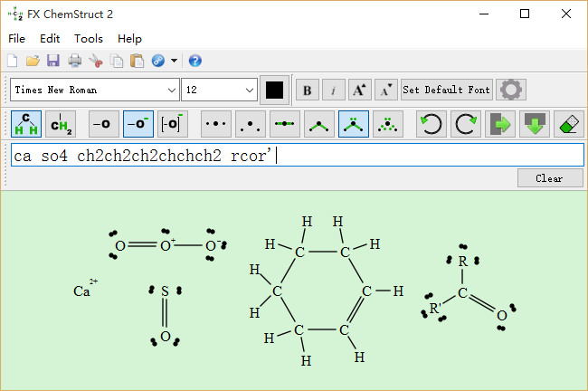Click the eraser icon
The image size is (588, 391).
pyautogui.click(x=568, y=123)
